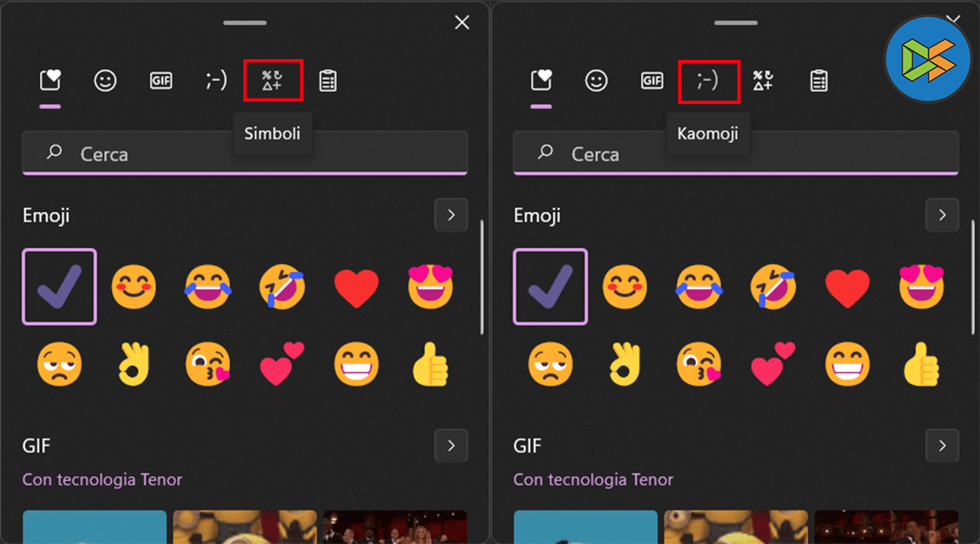The height and width of the screenshot is (544, 980).
Task: Open "Con tecnologia Tenor" link in right panel
Action: point(592,480)
